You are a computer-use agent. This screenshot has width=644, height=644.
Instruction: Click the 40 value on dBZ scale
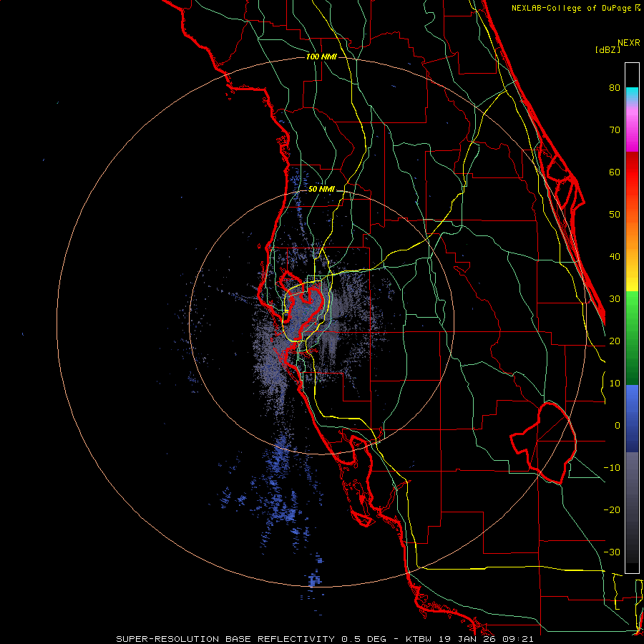615,257
